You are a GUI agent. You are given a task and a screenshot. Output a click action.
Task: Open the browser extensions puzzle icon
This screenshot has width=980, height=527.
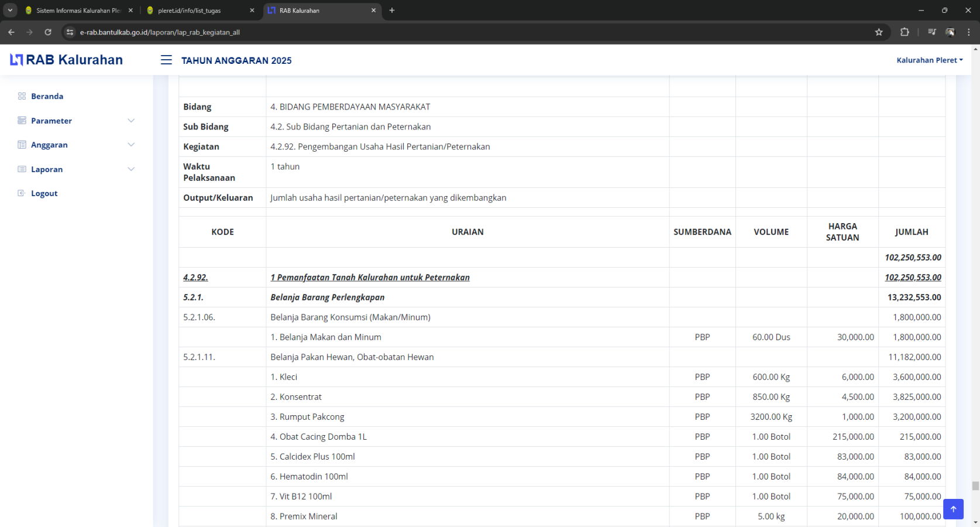coord(905,32)
